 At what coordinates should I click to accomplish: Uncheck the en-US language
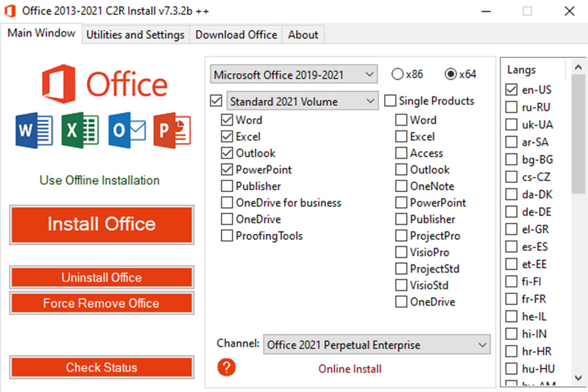point(511,90)
